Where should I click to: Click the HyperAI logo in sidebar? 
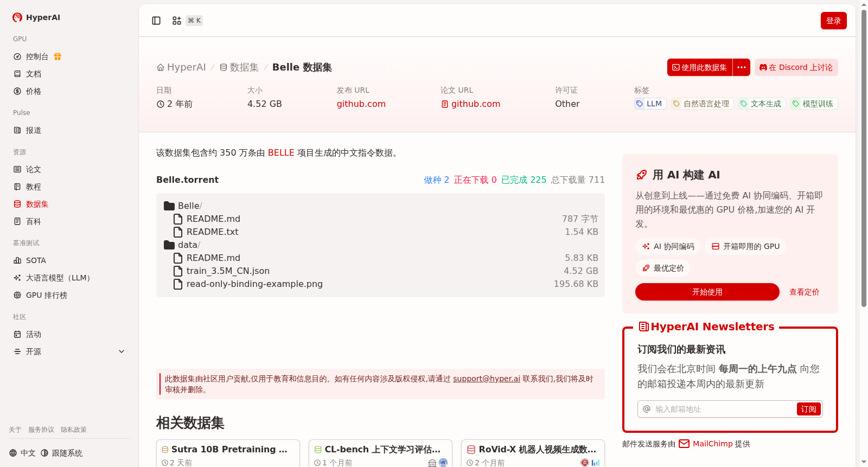coord(36,17)
